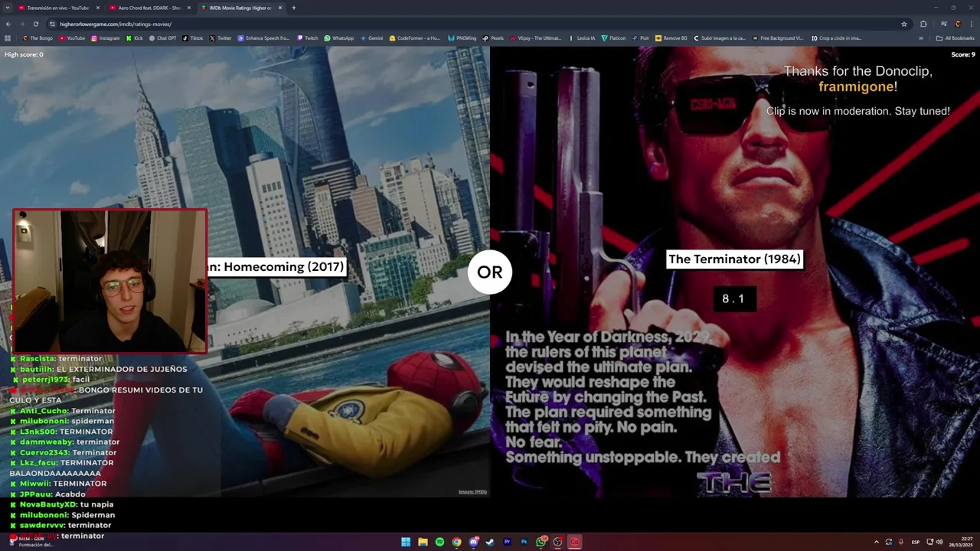Image resolution: width=980 pixels, height=551 pixels.
Task: Choose the Homecoming (2017) movie title
Action: tap(276, 266)
